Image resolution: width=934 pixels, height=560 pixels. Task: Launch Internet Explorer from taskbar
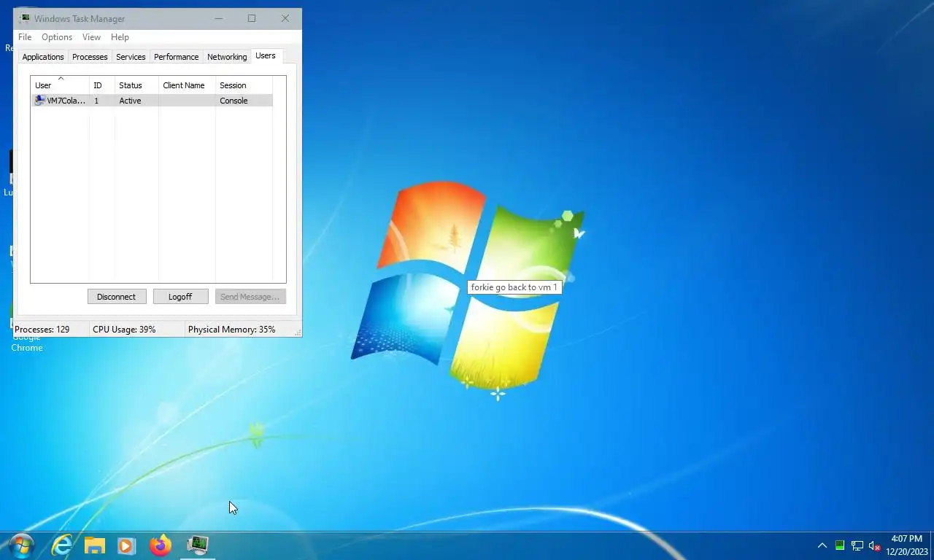[x=62, y=545]
